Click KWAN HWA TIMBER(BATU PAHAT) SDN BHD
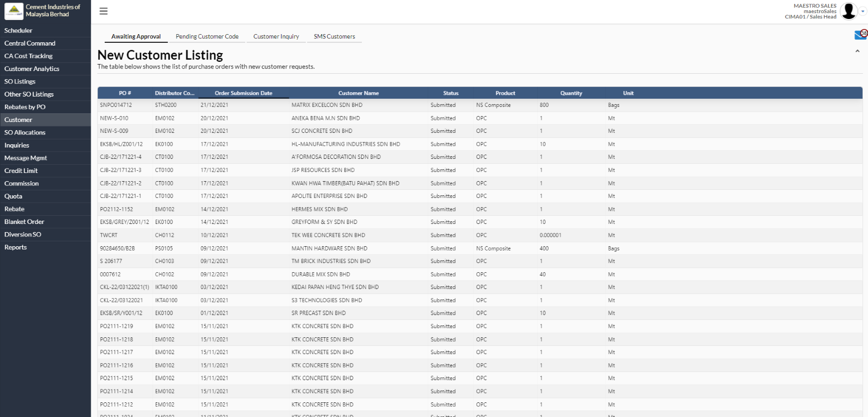The height and width of the screenshot is (417, 868). point(345,183)
